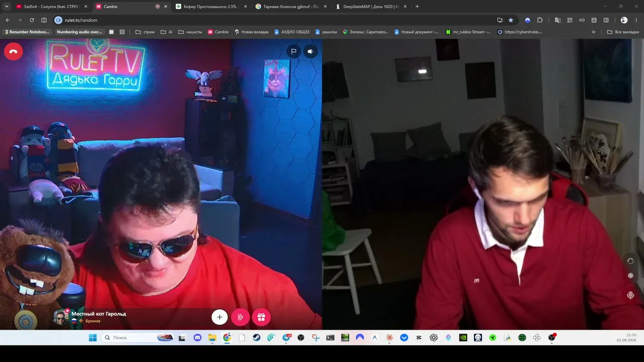Image resolution: width=644 pixels, height=362 pixels.
Task: Open profile avatar of Местный кот Гарольд
Action: [61, 317]
